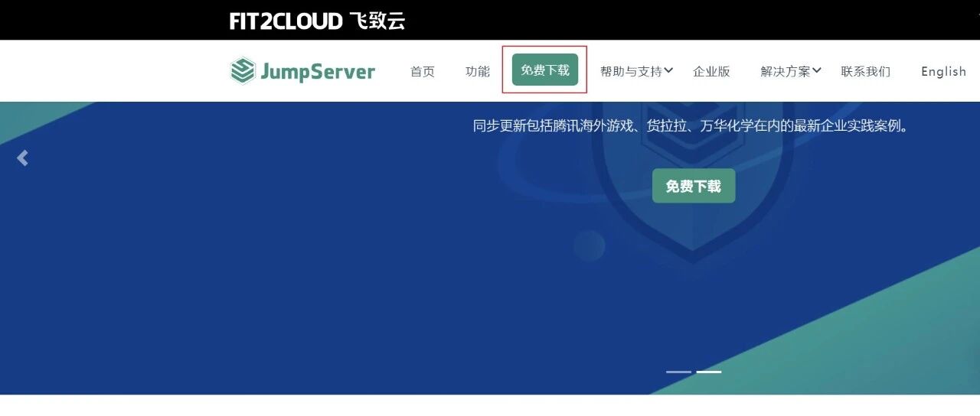This screenshot has height=416, width=980.
Task: Click the JumpServer logo icon
Action: click(243, 71)
